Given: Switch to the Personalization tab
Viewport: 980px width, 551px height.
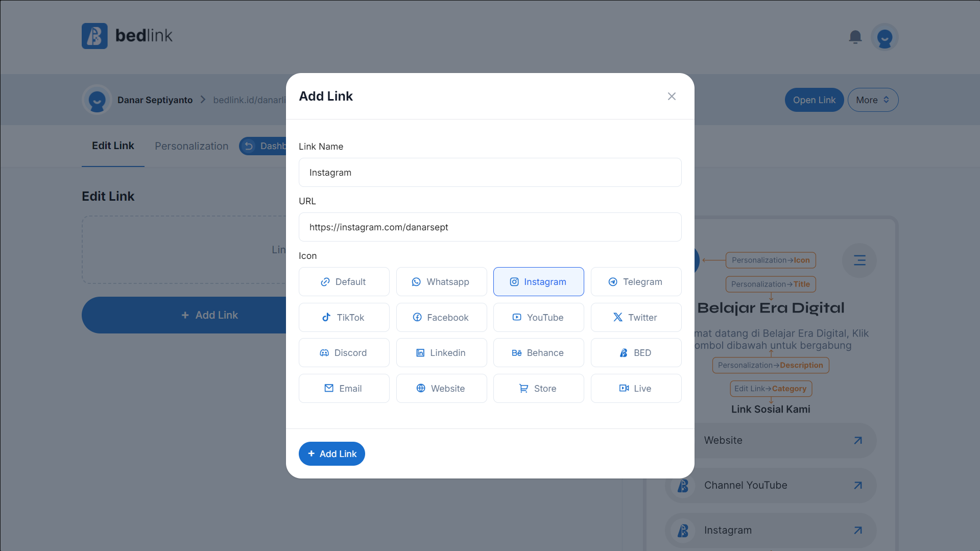Looking at the screenshot, I should click(192, 146).
